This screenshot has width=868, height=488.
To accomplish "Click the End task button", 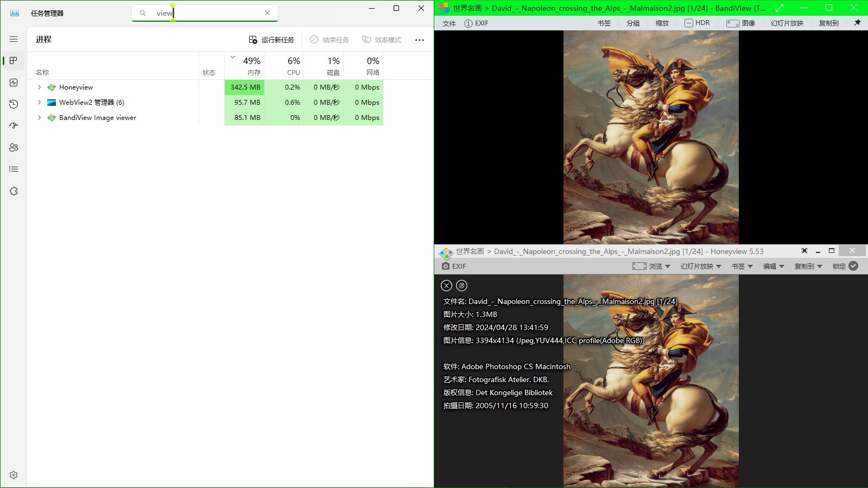I will tap(330, 40).
